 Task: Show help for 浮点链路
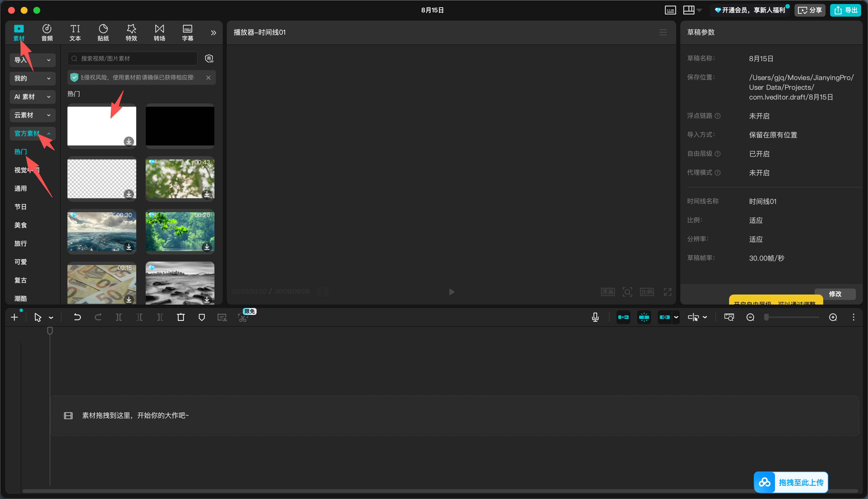tap(717, 116)
